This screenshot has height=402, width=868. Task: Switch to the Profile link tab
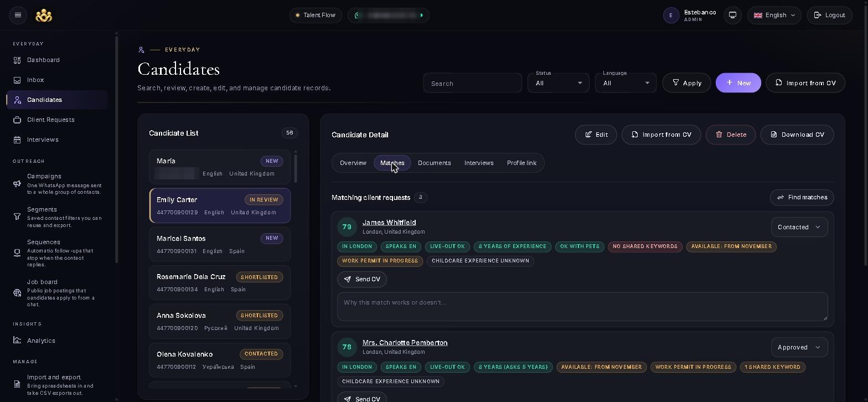[x=521, y=163]
